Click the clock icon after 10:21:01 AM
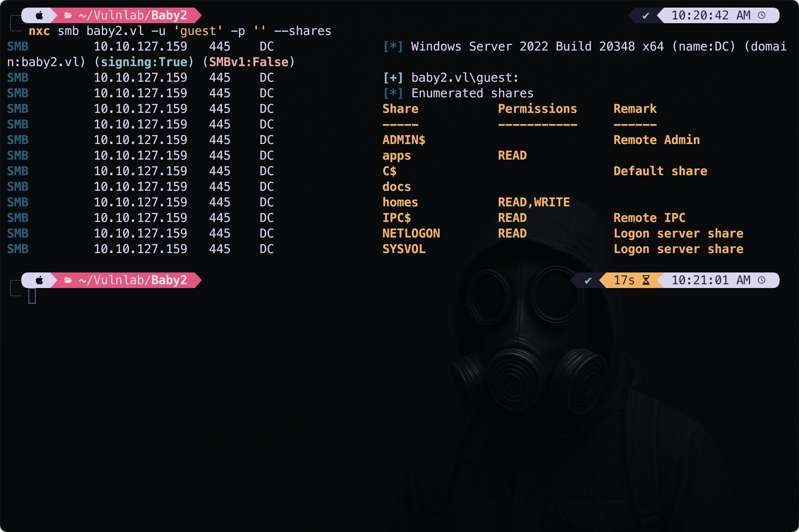The height and width of the screenshot is (532, 799). [x=761, y=280]
